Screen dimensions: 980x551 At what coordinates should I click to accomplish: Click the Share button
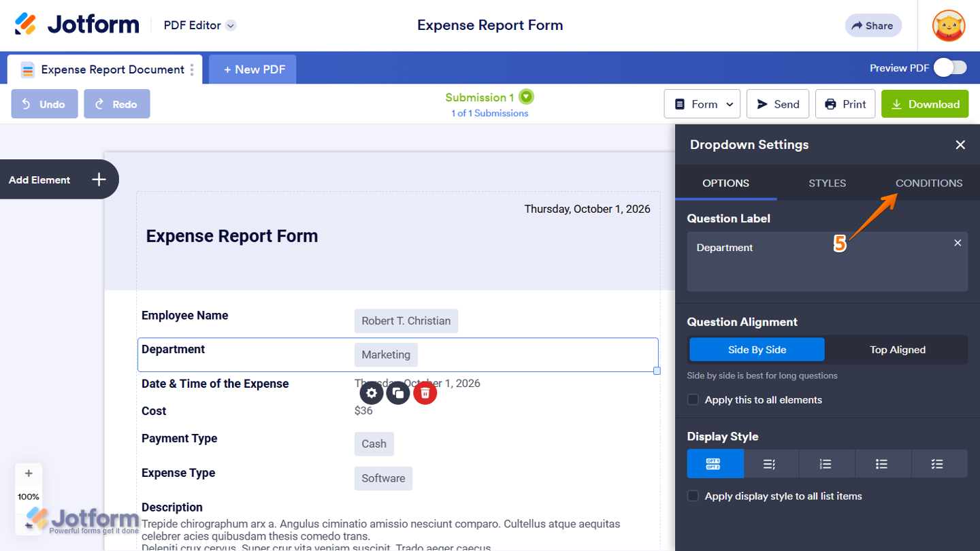[x=873, y=26]
